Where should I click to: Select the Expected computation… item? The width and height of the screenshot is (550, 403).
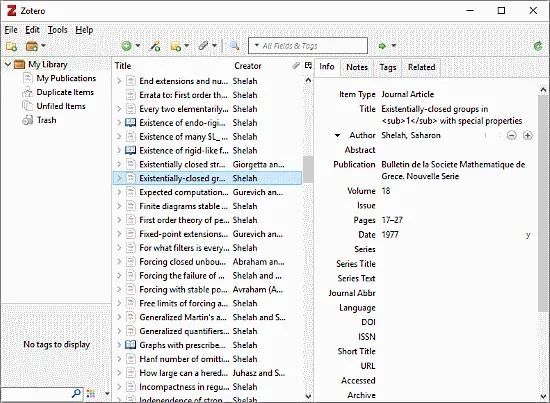(x=207, y=192)
